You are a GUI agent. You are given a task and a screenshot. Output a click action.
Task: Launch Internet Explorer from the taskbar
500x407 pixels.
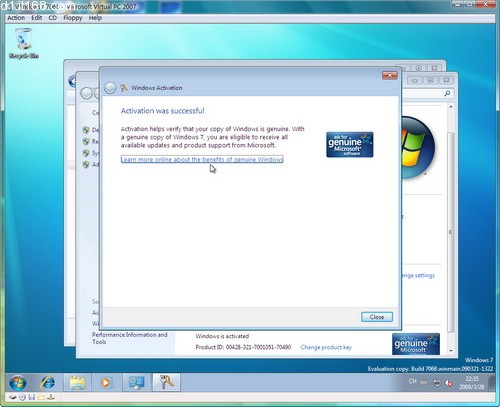pos(48,382)
